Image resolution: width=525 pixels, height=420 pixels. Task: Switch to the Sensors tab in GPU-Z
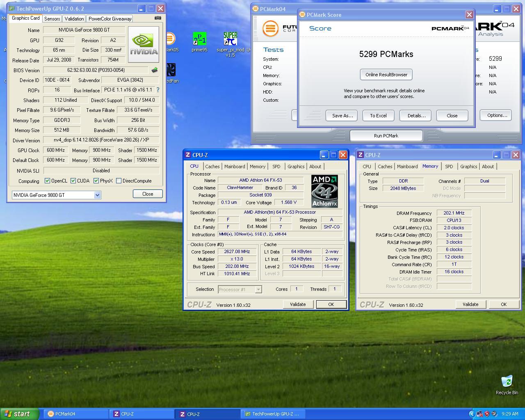[52, 18]
